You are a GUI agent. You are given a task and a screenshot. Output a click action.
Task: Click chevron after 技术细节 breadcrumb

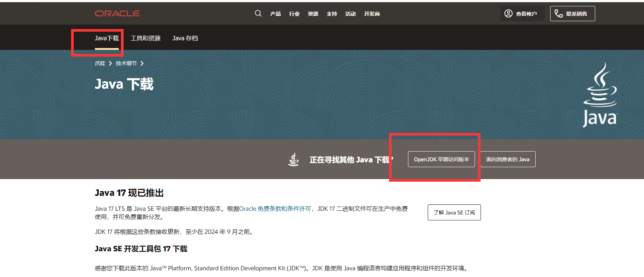(142, 63)
